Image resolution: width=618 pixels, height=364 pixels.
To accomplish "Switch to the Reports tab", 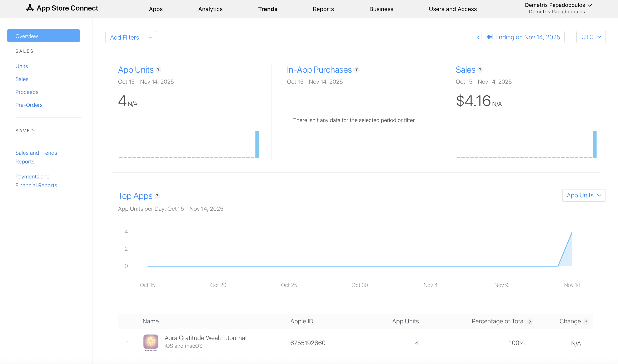I will (323, 9).
